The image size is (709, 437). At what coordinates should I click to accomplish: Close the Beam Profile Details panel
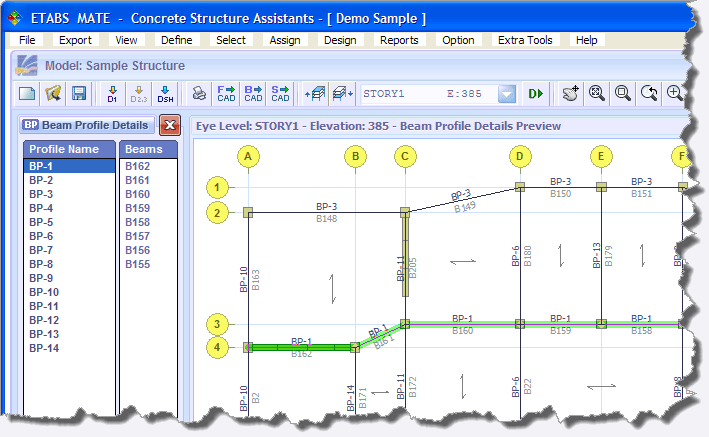(169, 125)
